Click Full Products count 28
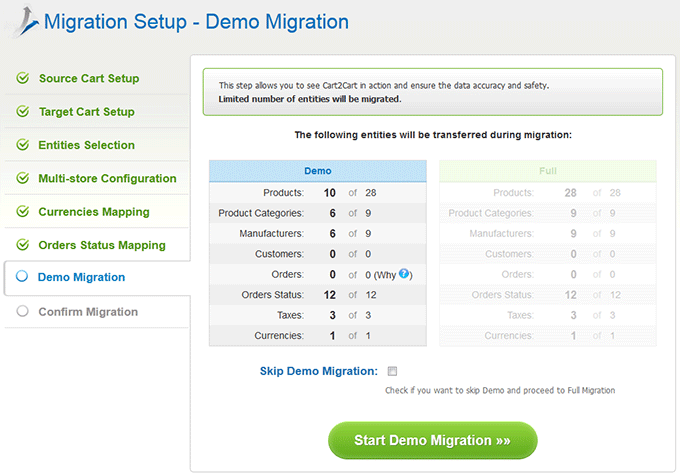 570,193
